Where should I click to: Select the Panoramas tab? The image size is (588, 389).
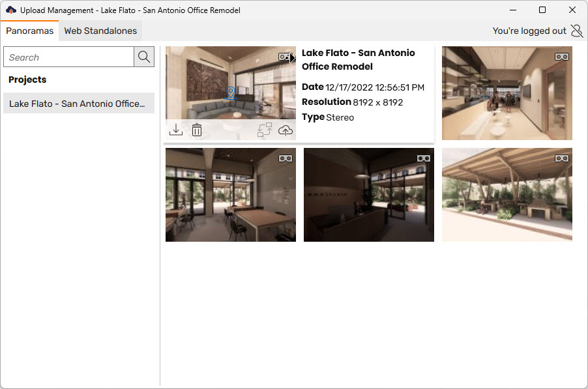tap(29, 31)
